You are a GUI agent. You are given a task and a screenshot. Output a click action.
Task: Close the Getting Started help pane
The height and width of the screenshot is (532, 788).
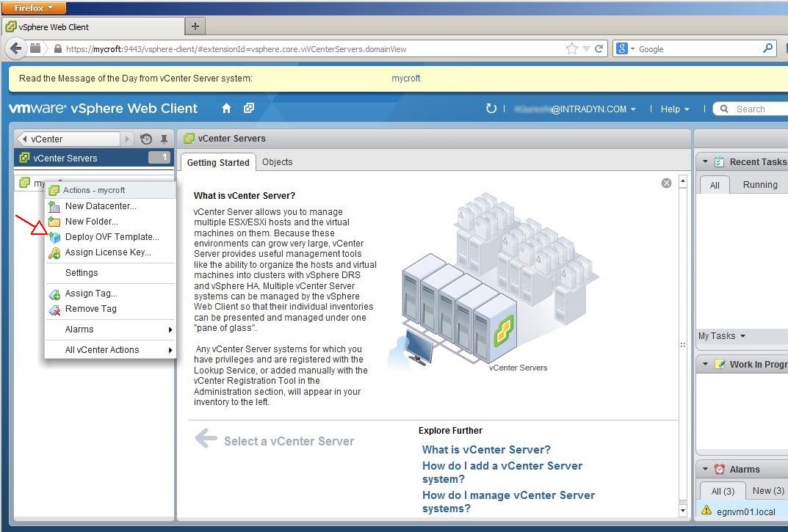click(666, 183)
